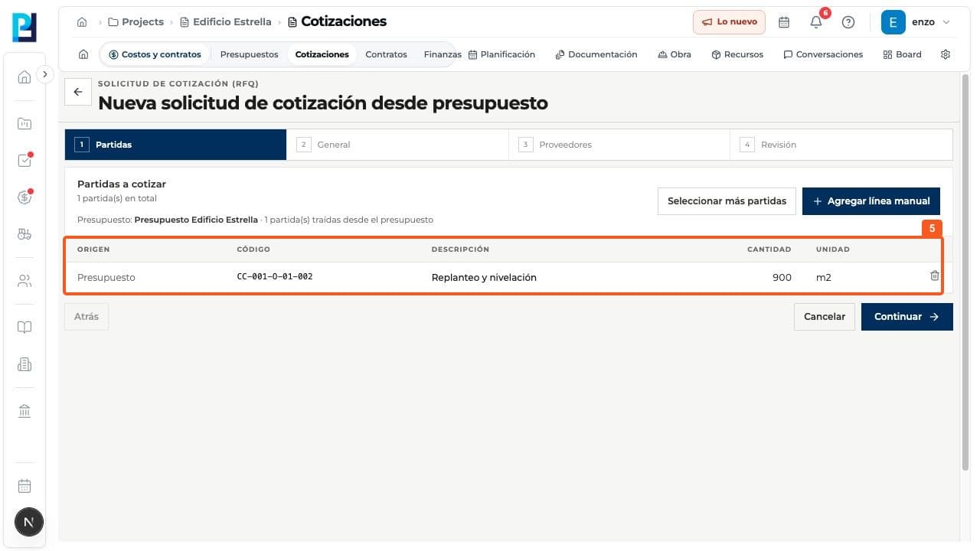Open the sidebar calendar icon
Image resolution: width=980 pixels, height=551 pixels.
(24, 486)
